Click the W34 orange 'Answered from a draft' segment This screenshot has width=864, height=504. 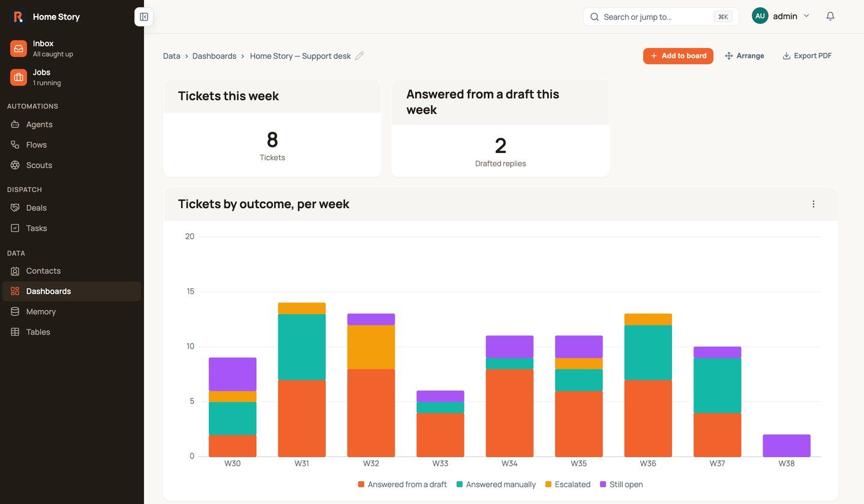pyautogui.click(x=509, y=413)
